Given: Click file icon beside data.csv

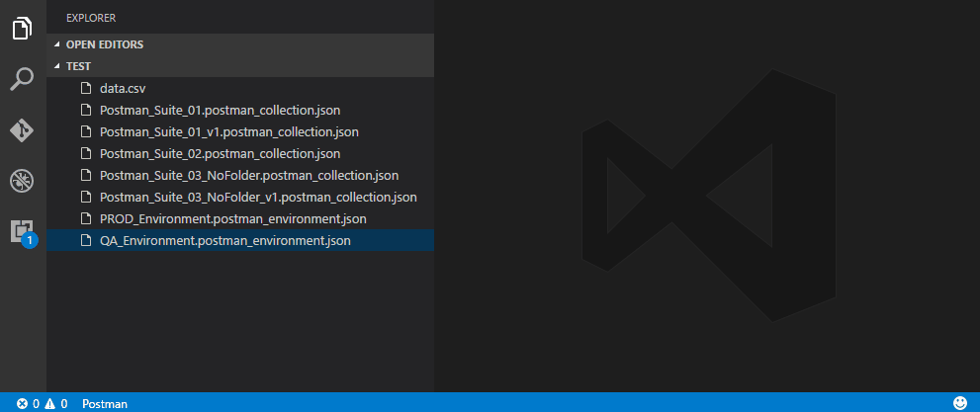Looking at the screenshot, I should click(86, 89).
